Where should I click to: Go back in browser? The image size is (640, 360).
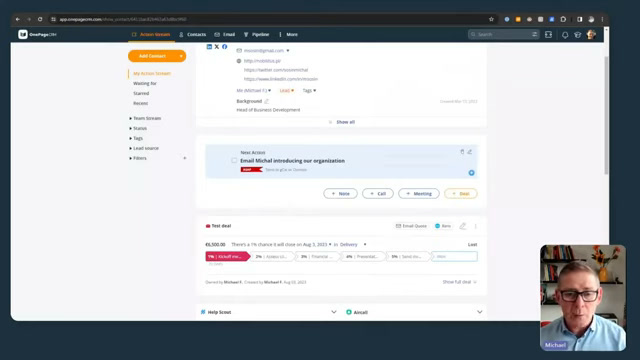tap(18, 19)
